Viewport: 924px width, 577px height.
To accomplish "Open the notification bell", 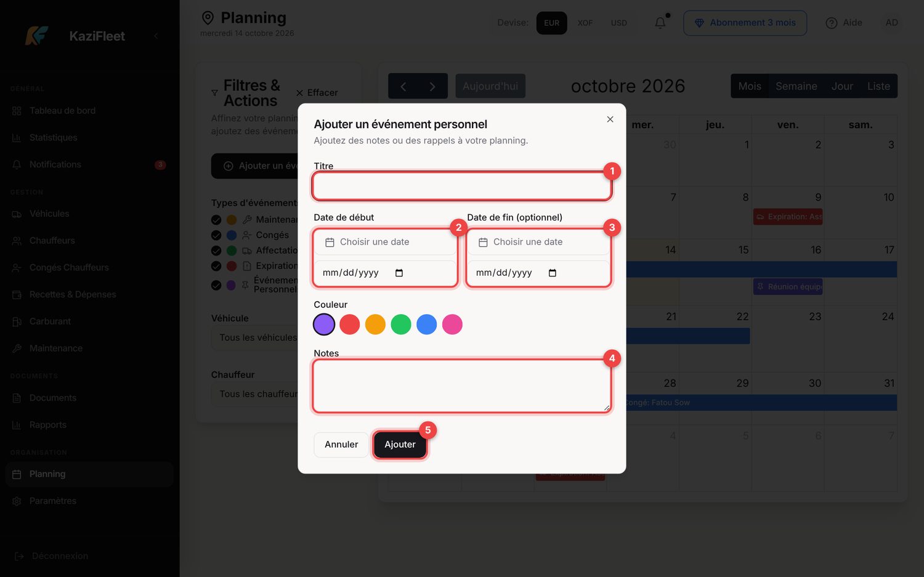I will (x=660, y=23).
